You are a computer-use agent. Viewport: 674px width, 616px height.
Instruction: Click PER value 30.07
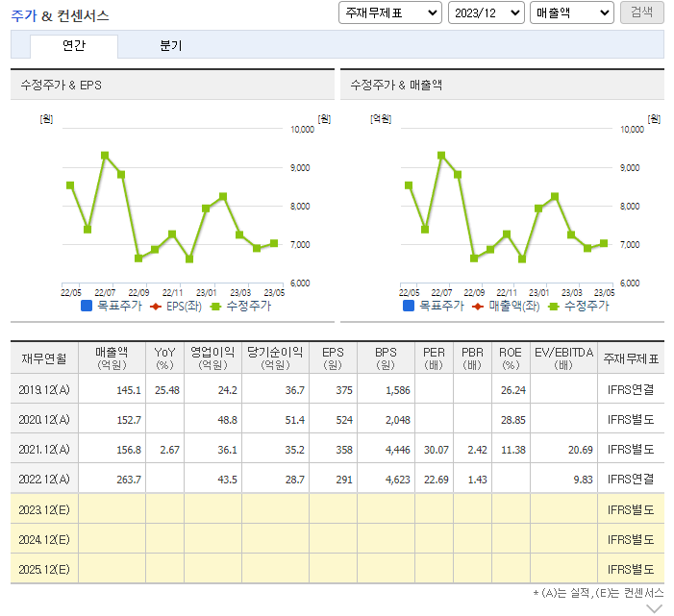pyautogui.click(x=437, y=450)
